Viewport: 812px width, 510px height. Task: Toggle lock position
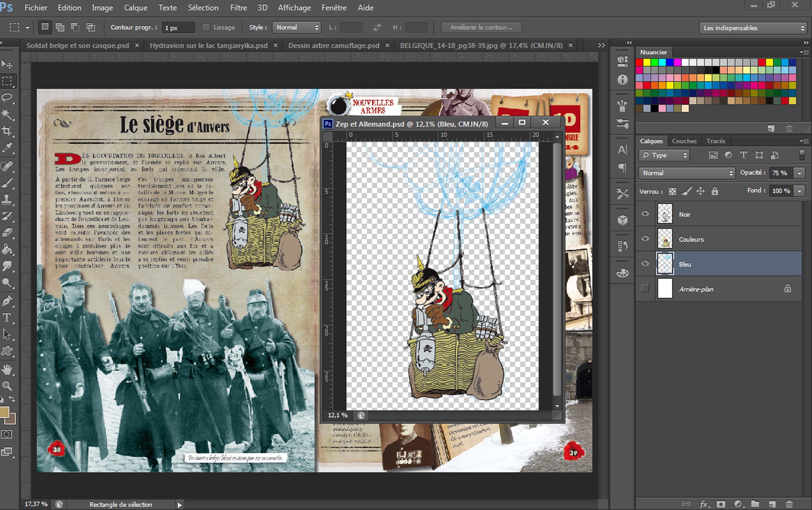tap(700, 191)
